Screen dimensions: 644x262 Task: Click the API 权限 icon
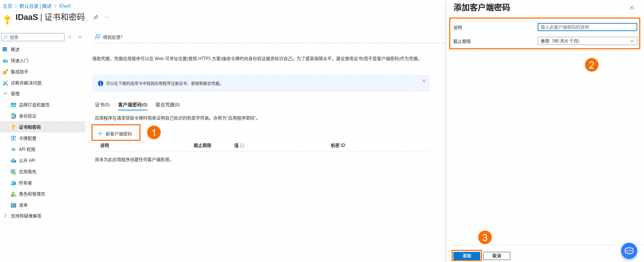(14, 150)
